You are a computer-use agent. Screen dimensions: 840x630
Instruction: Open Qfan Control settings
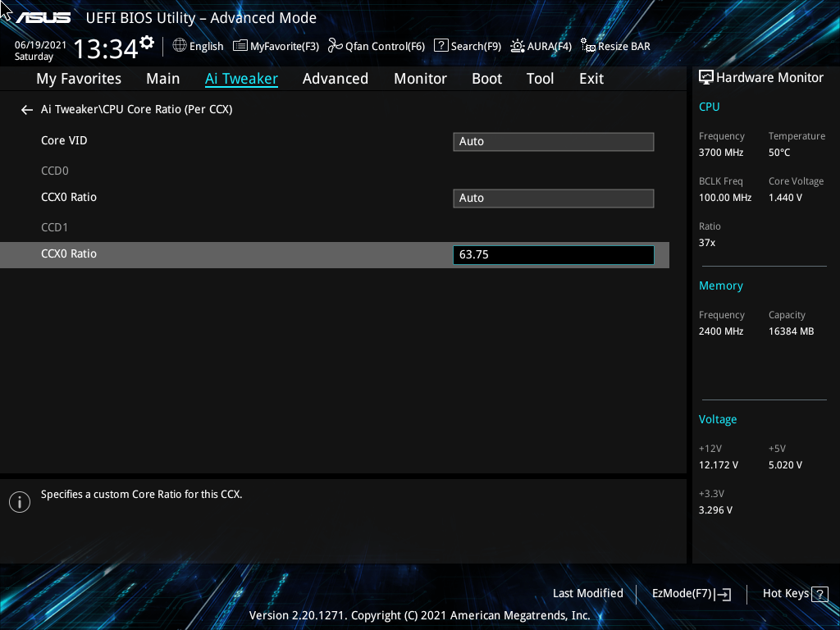click(x=376, y=46)
